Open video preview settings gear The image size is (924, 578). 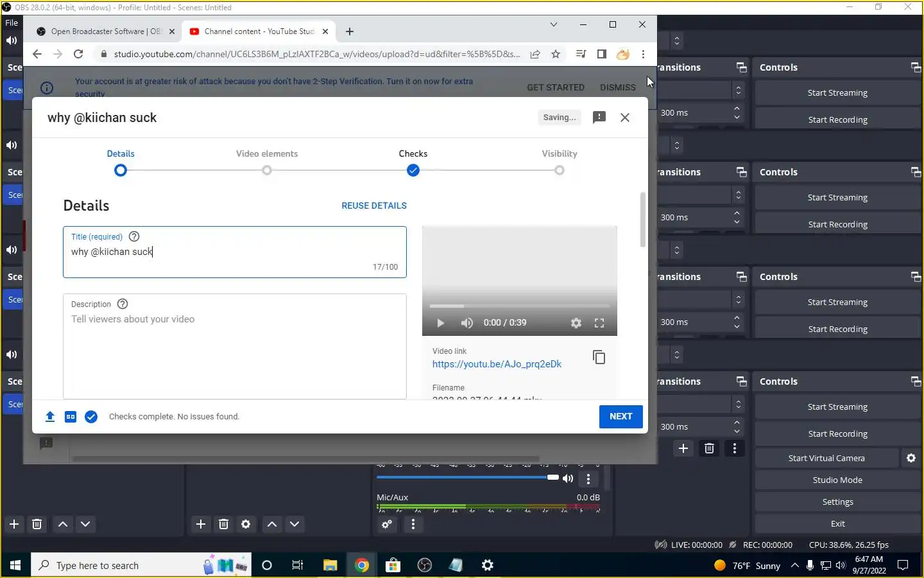pos(576,323)
